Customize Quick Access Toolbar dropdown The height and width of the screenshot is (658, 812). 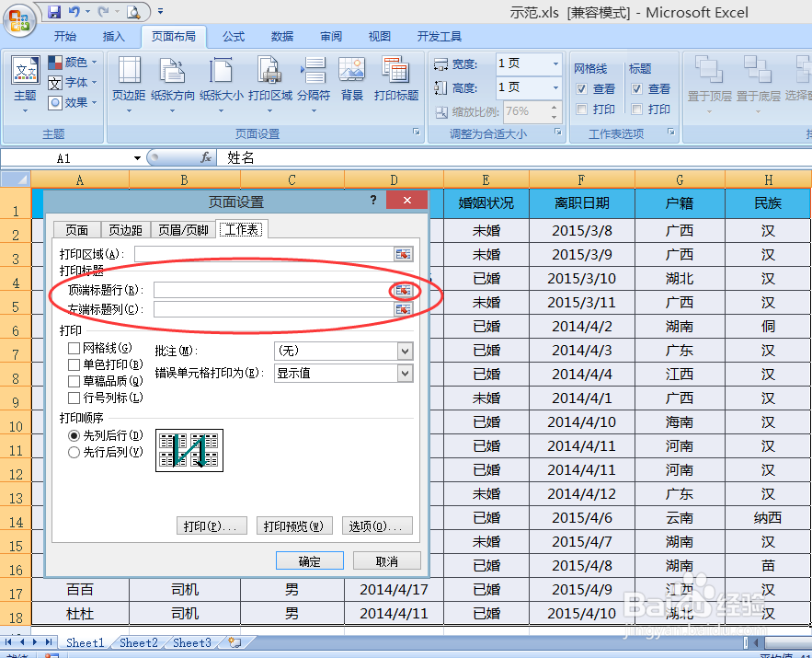pyautogui.click(x=161, y=11)
